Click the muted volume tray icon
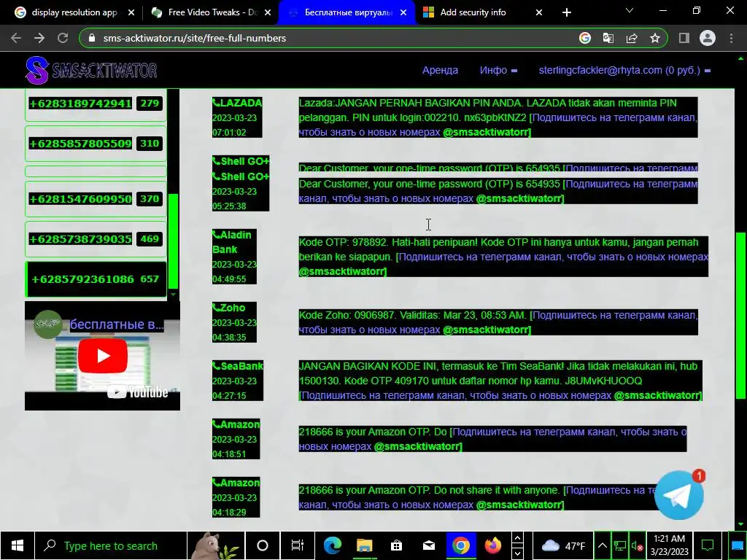This screenshot has height=560, width=747. coord(637,545)
